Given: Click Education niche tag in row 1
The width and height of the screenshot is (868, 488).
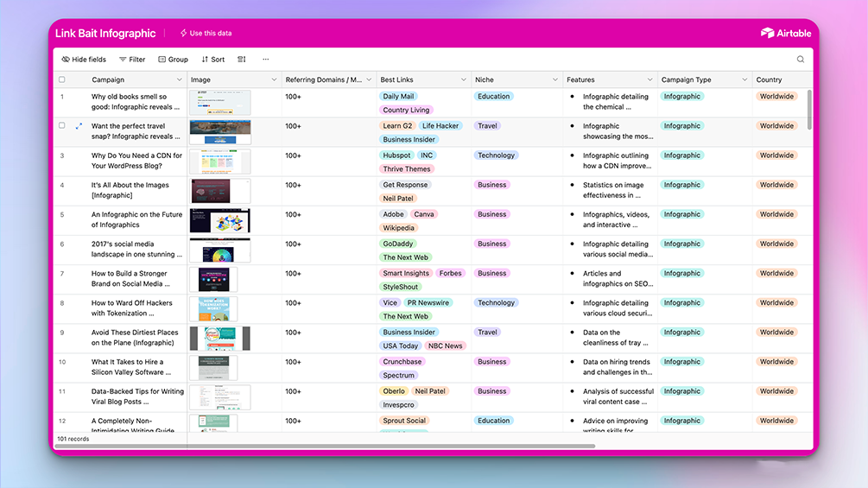Looking at the screenshot, I should [x=493, y=96].
